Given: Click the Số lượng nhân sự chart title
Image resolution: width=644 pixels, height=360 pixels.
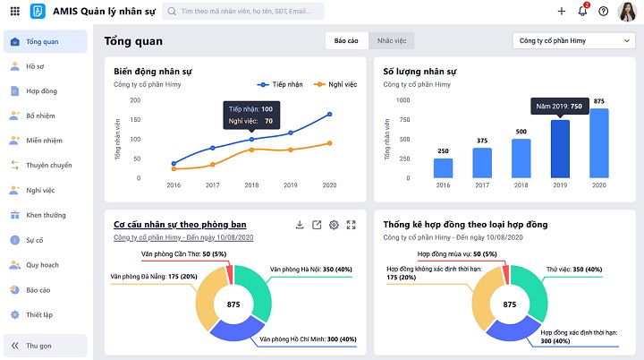Looking at the screenshot, I should coord(419,72).
